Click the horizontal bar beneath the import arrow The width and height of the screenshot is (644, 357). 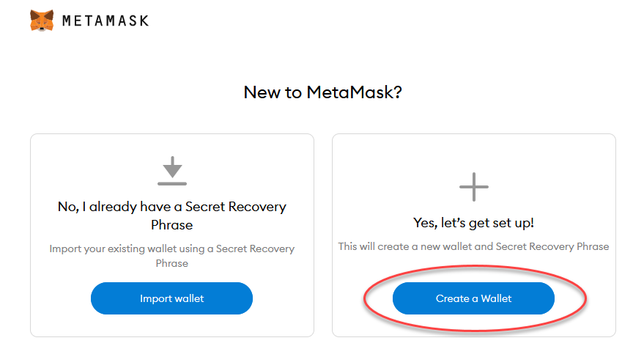[x=172, y=183]
